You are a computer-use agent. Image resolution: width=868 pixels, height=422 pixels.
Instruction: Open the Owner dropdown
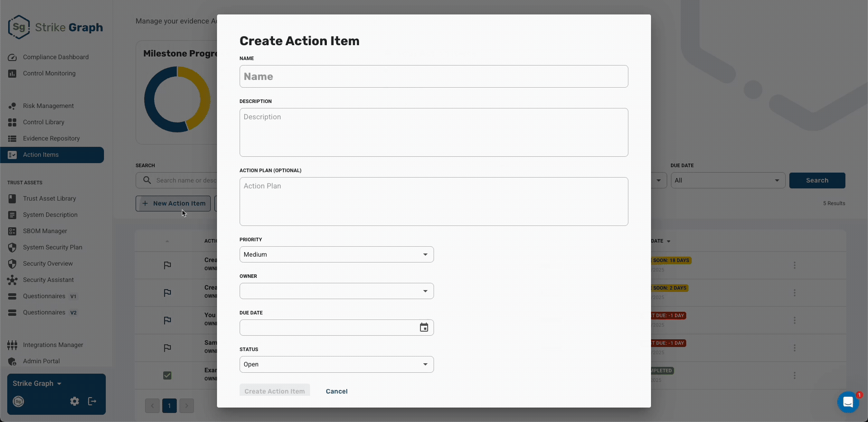336,291
